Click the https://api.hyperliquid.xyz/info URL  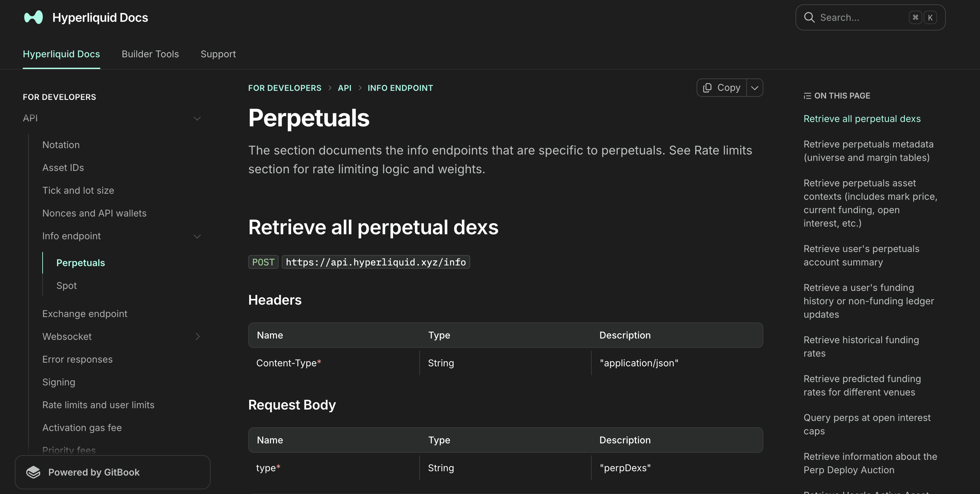pyautogui.click(x=376, y=262)
